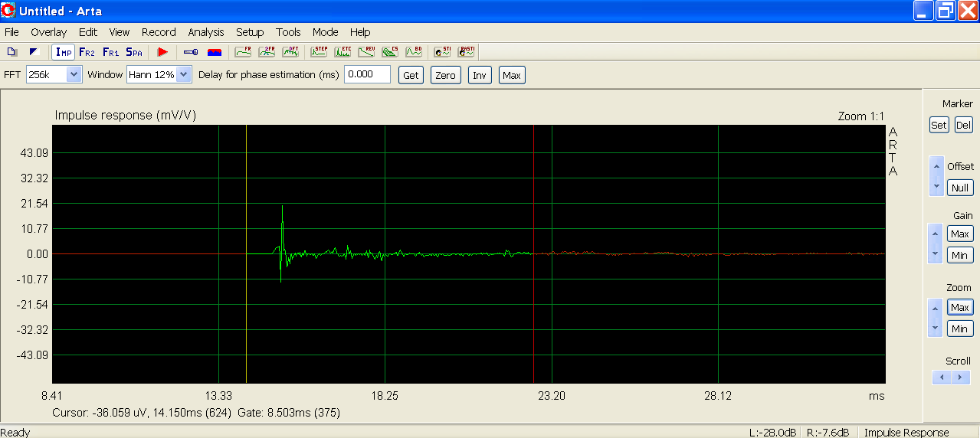
Task: Click the Zero delay button
Action: [445, 75]
